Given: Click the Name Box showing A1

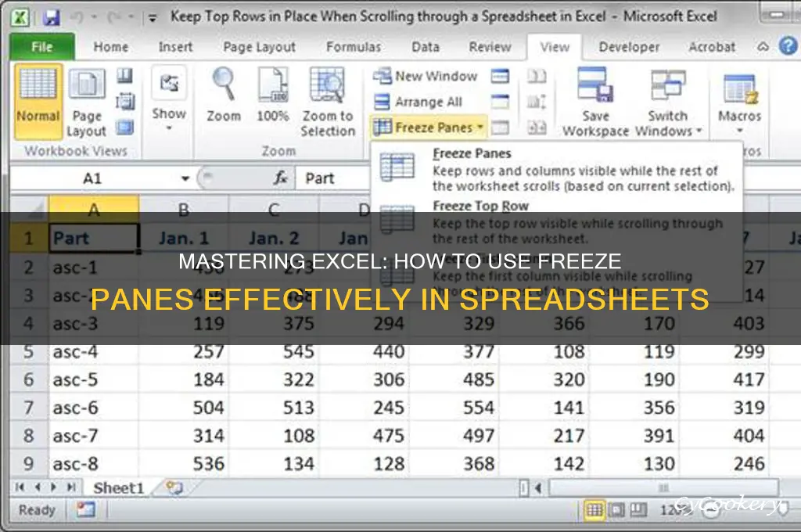Looking at the screenshot, I should 94,178.
